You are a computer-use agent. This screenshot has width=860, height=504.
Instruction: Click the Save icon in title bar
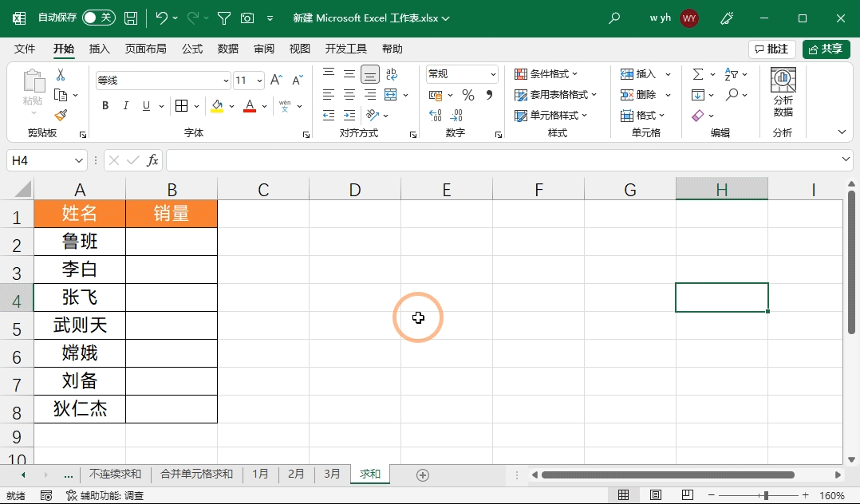(x=131, y=18)
